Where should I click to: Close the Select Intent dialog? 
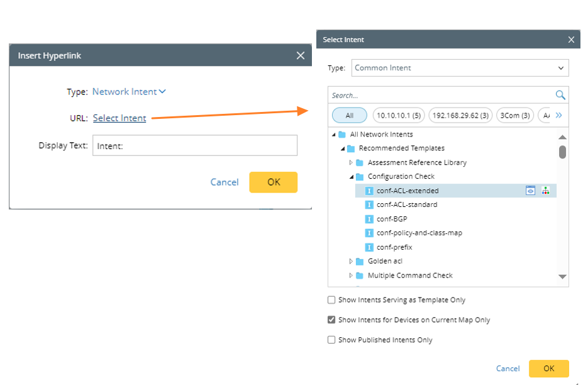(571, 40)
